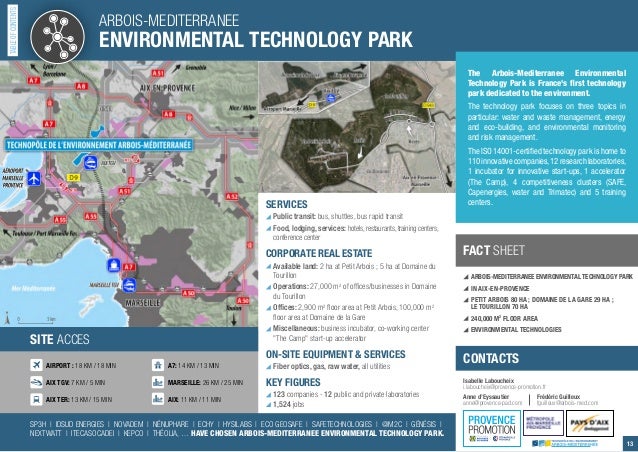Click the Pays d'Aix logo
The image size is (638, 452).
tap(590, 423)
